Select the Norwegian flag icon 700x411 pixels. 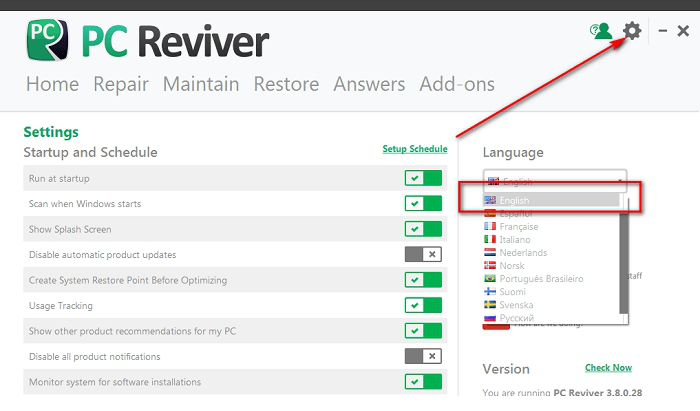click(x=490, y=265)
